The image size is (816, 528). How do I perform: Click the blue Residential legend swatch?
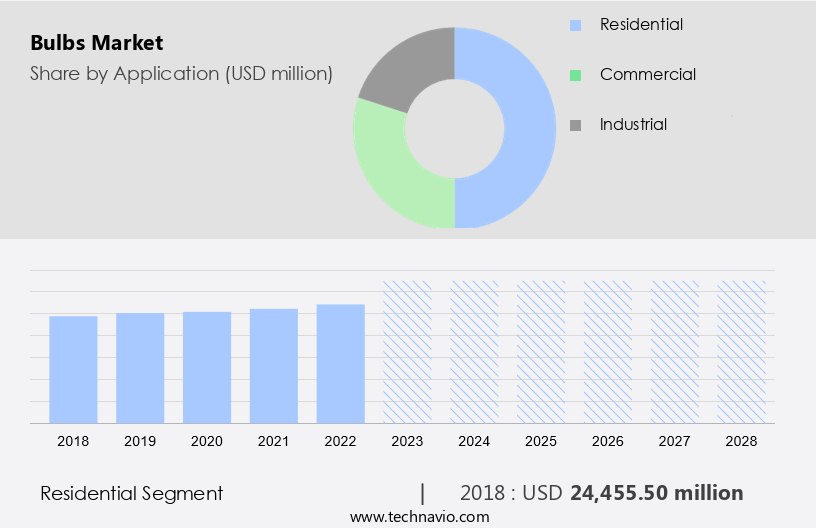[x=575, y=25]
